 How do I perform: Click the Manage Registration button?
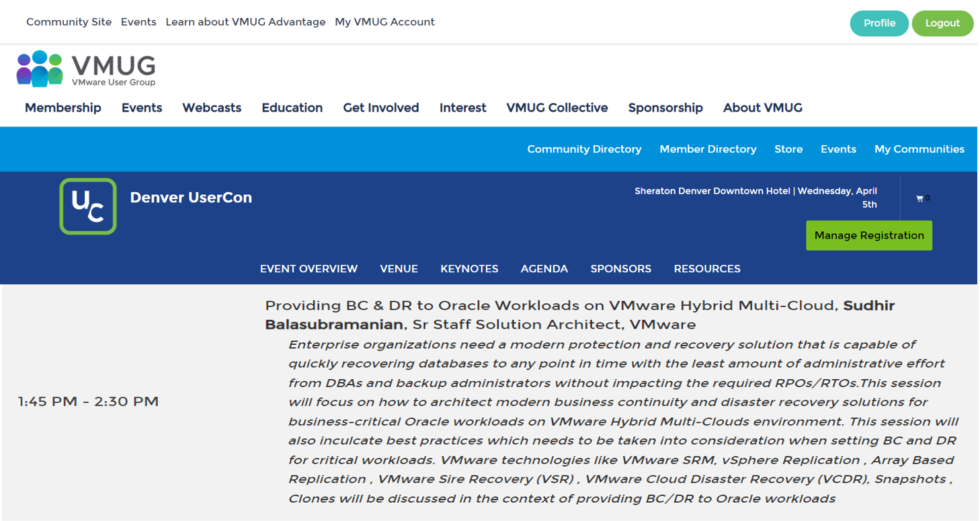coord(868,235)
